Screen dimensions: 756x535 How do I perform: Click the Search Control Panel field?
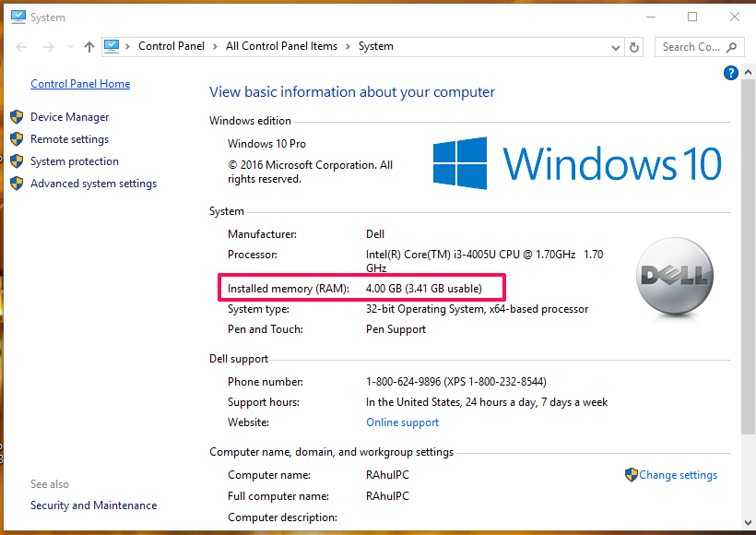700,47
